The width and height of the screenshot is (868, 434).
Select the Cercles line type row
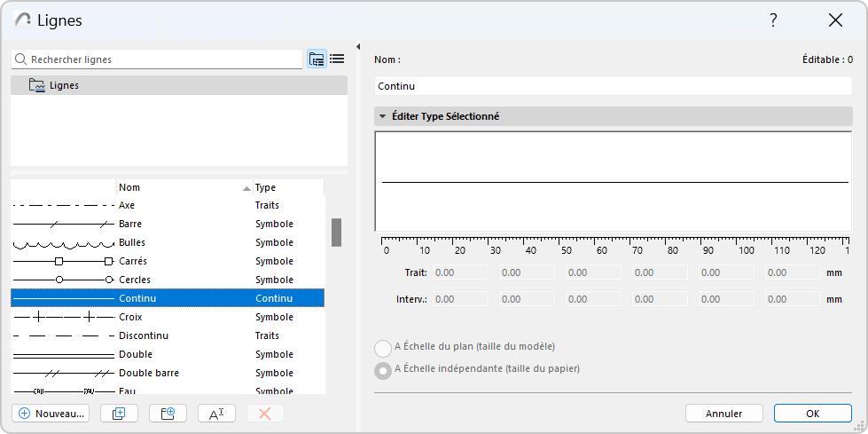[134, 280]
